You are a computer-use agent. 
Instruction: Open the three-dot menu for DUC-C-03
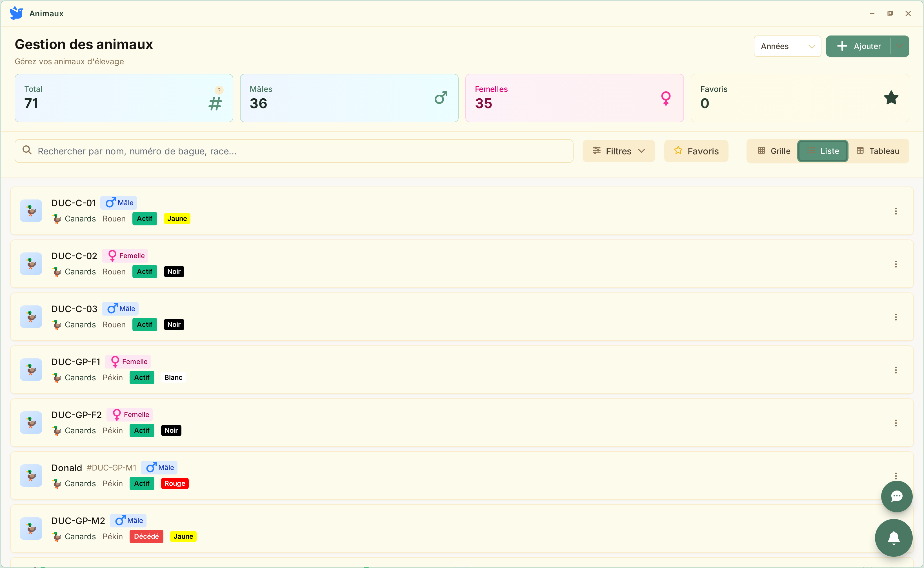coord(896,317)
